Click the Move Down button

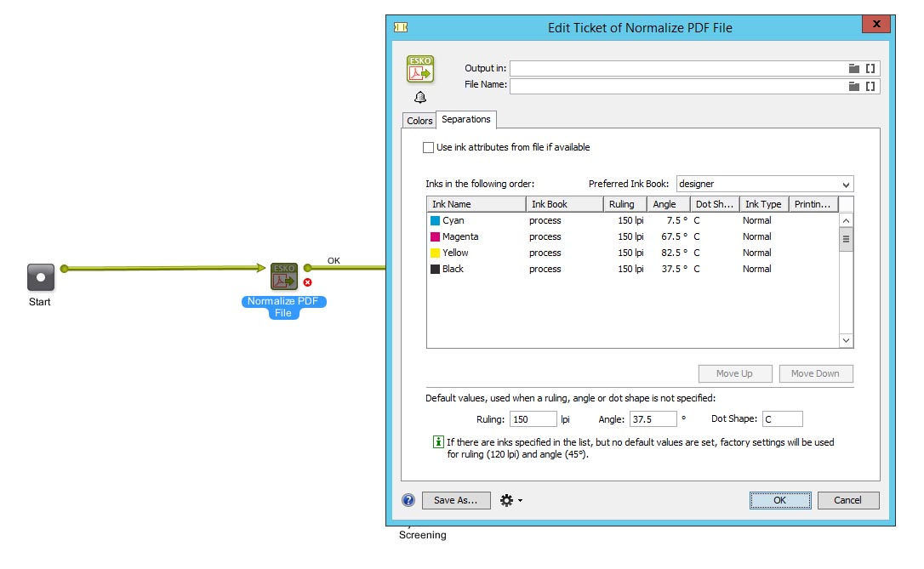[x=816, y=373]
